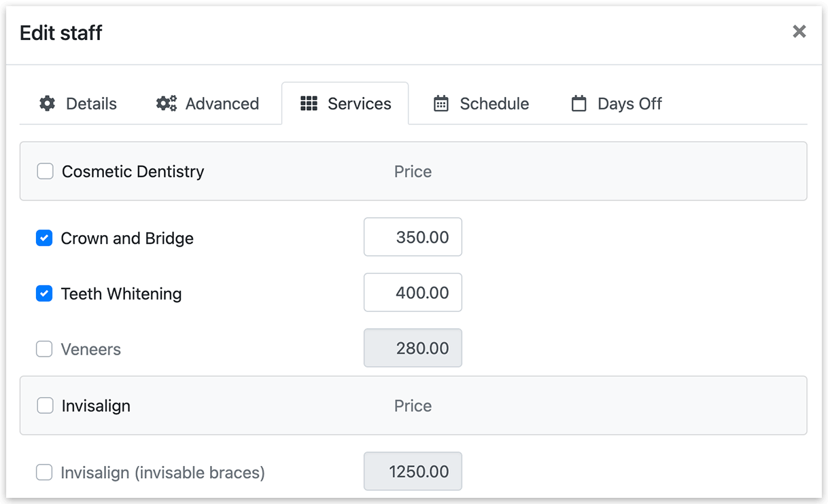Edit the Crown and Bridge price 350.00
The height and width of the screenshot is (504, 828).
(x=413, y=237)
